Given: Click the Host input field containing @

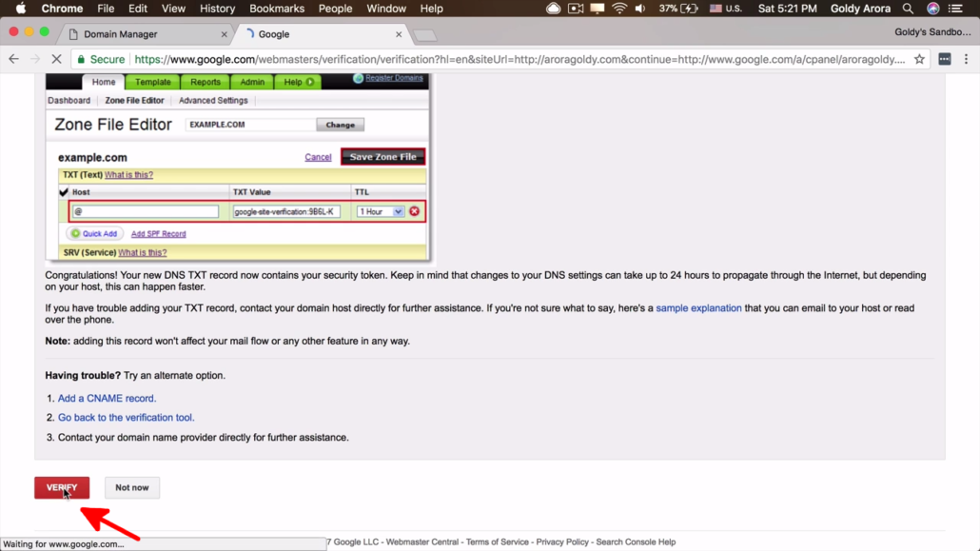Looking at the screenshot, I should click(146, 212).
